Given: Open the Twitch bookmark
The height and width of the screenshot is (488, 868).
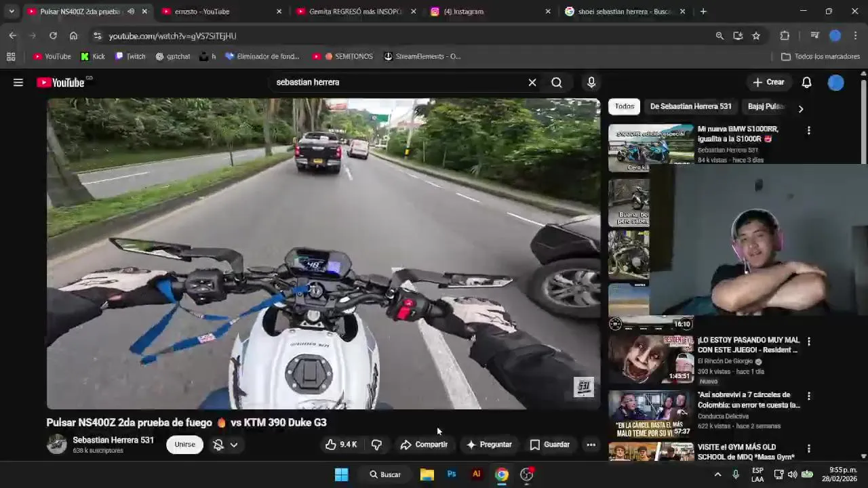Looking at the screenshot, I should 130,56.
